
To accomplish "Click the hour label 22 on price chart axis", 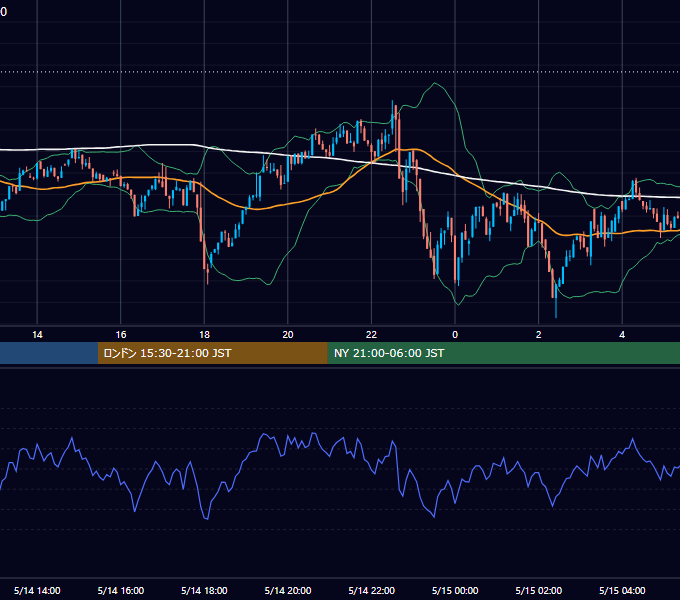I will coord(371,335).
